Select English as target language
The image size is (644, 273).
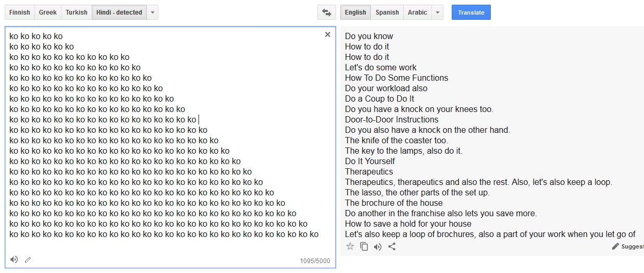(356, 13)
